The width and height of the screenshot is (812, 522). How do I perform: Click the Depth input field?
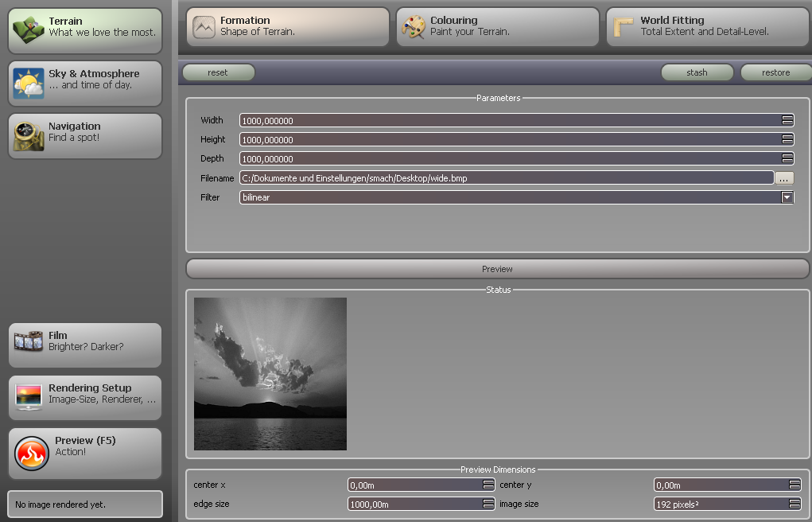(517, 159)
